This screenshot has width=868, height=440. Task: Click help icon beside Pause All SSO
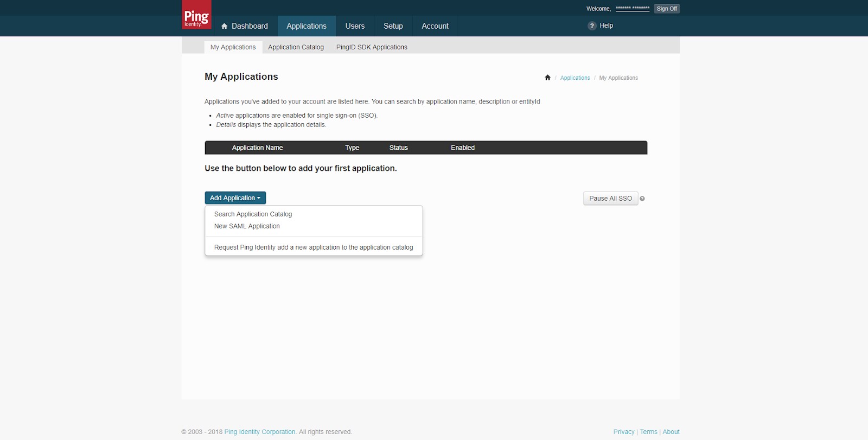tap(642, 199)
